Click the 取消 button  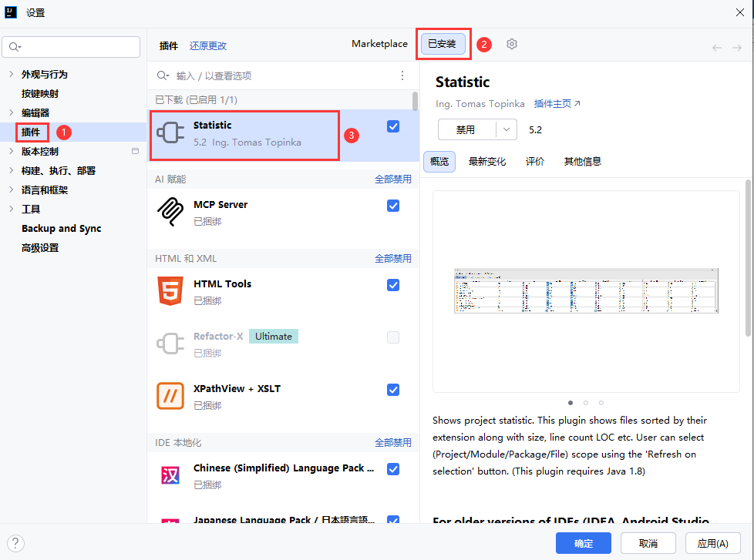coord(648,543)
